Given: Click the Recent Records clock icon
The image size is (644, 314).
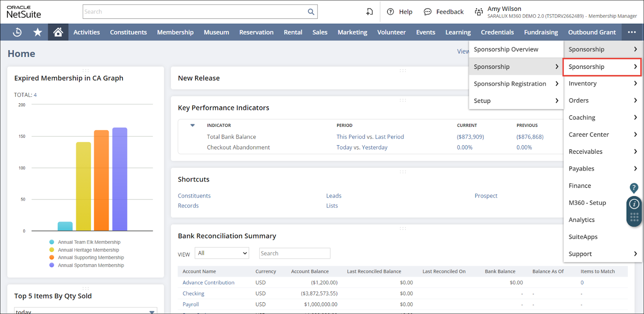Looking at the screenshot, I should click(x=17, y=32).
